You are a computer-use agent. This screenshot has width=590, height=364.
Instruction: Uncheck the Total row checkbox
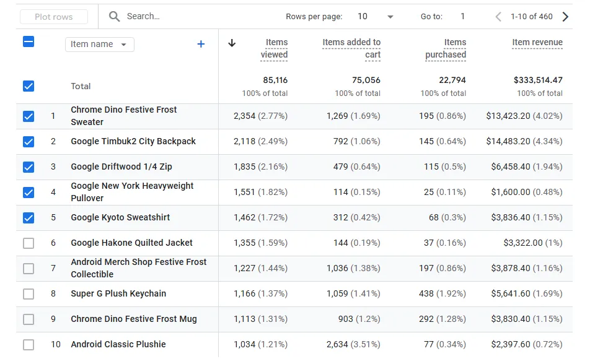click(x=29, y=86)
